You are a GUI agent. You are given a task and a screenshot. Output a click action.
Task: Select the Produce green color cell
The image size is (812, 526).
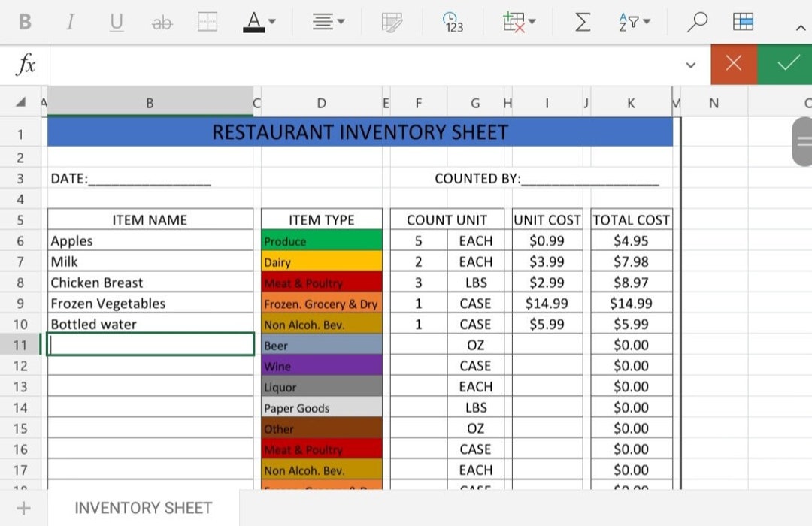coord(321,240)
